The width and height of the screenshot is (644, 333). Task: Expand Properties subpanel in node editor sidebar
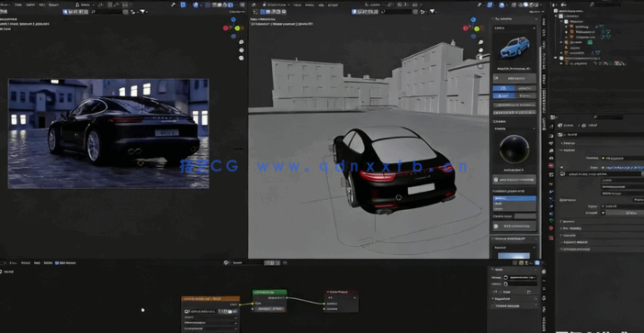[x=514, y=299]
